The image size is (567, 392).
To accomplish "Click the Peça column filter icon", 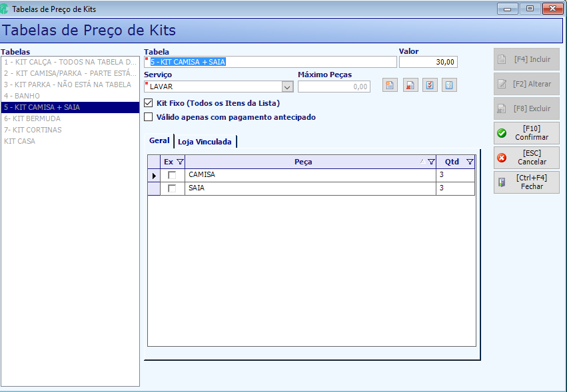I will [431, 162].
